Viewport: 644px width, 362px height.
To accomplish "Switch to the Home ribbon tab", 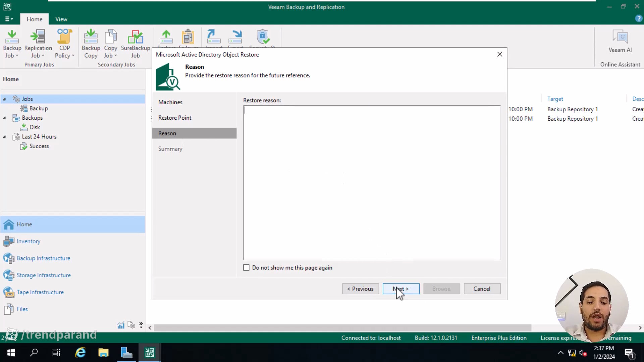I will pos(35,19).
